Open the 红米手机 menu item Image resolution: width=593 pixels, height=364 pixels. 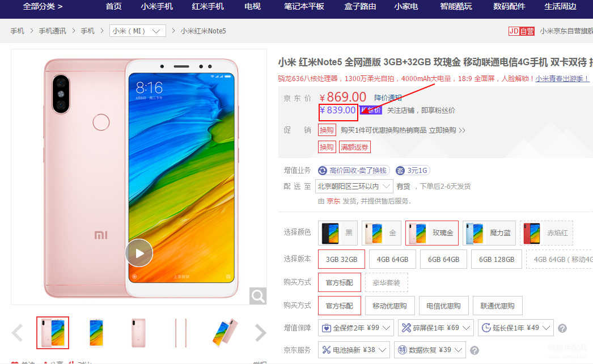point(207,6)
